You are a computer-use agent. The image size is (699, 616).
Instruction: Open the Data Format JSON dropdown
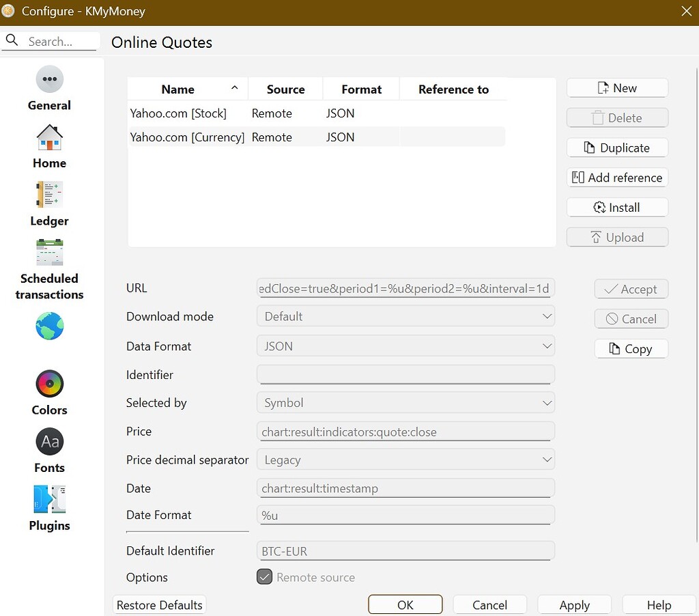pos(405,346)
